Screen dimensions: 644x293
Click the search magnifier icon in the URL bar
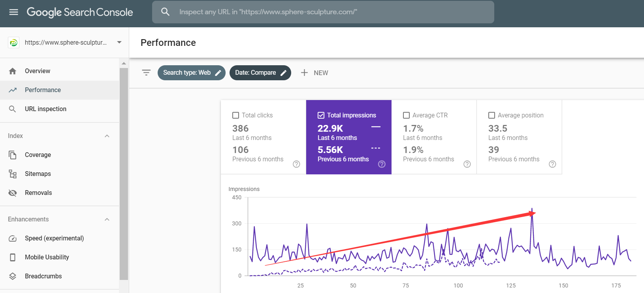pyautogui.click(x=165, y=12)
